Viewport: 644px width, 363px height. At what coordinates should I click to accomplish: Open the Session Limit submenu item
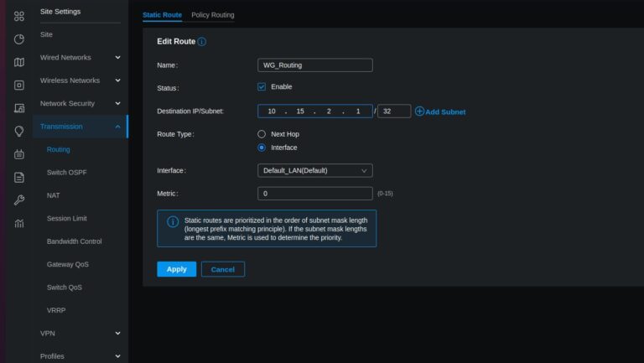tap(66, 219)
